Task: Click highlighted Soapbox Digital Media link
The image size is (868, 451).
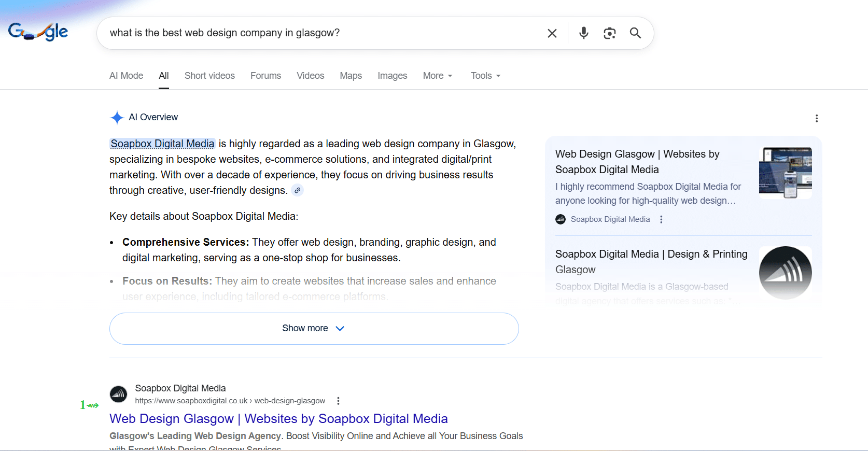Action: pos(162,144)
